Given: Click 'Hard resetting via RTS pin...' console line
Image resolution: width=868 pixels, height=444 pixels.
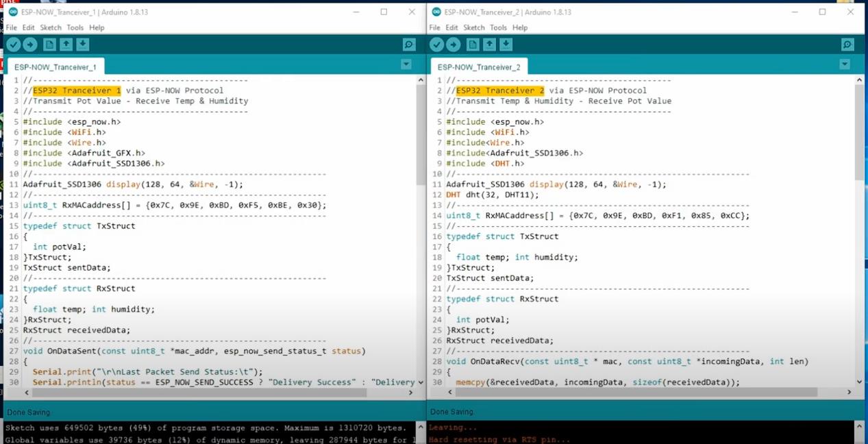Looking at the screenshot, I should [499, 439].
